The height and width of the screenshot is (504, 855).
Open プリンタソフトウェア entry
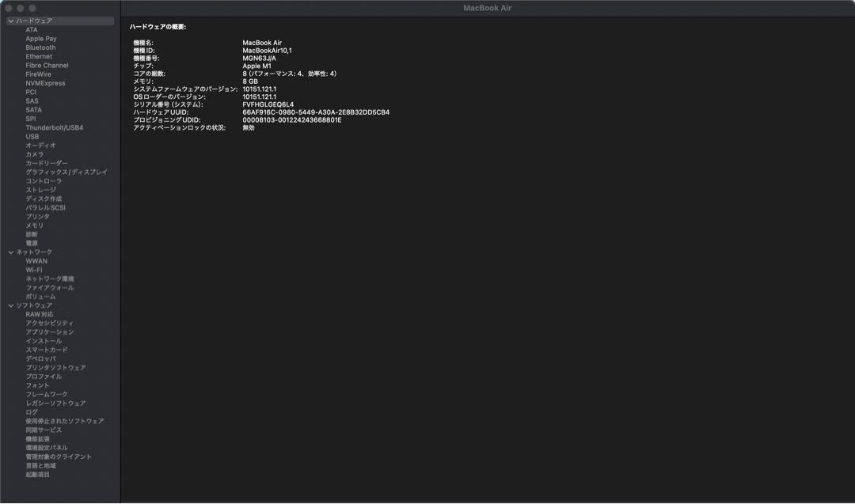point(55,368)
